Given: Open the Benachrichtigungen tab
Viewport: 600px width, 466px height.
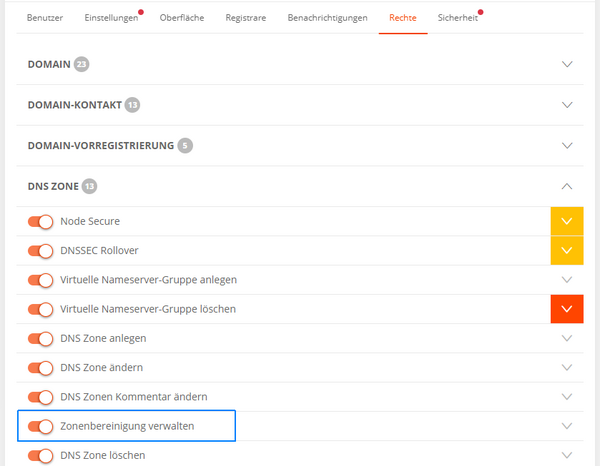Looking at the screenshot, I should pyautogui.click(x=328, y=18).
